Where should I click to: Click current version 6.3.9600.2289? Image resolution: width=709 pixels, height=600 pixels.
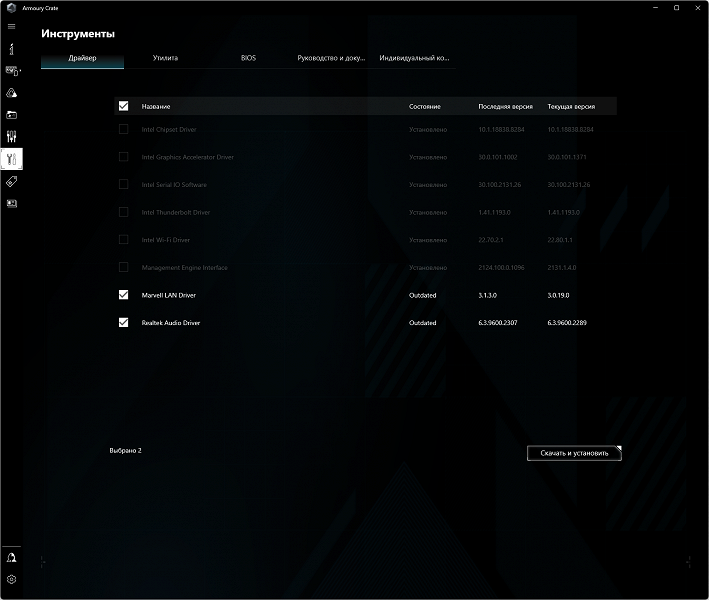tap(567, 323)
